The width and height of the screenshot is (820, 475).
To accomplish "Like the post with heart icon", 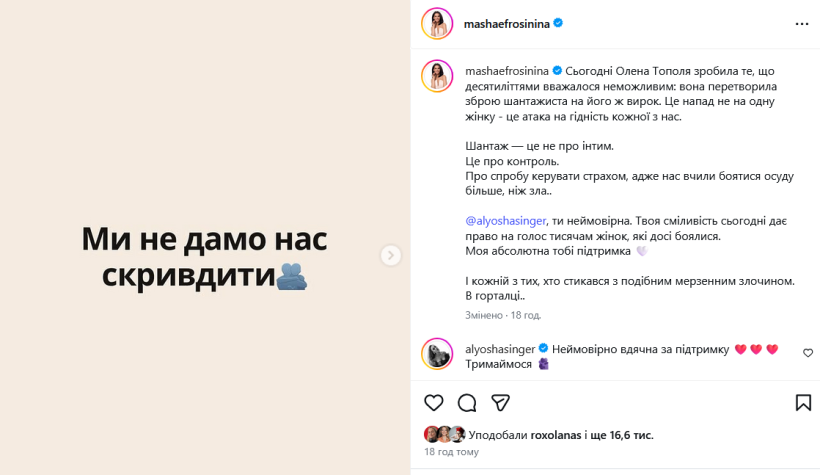I will click(x=434, y=402).
